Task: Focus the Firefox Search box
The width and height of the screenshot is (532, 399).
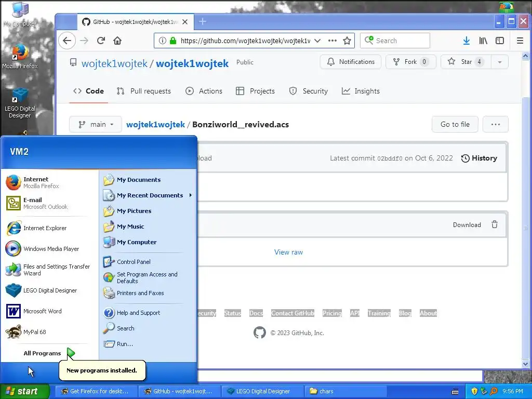Action: [395, 41]
